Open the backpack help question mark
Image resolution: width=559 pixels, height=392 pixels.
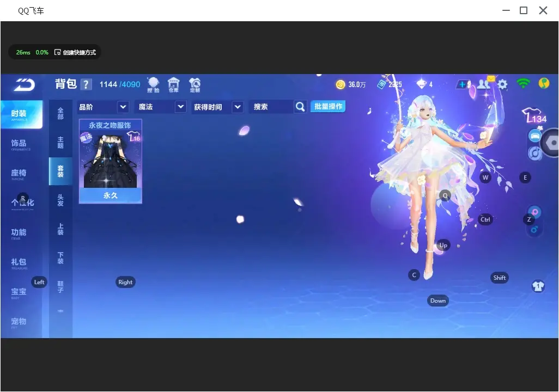pos(86,84)
